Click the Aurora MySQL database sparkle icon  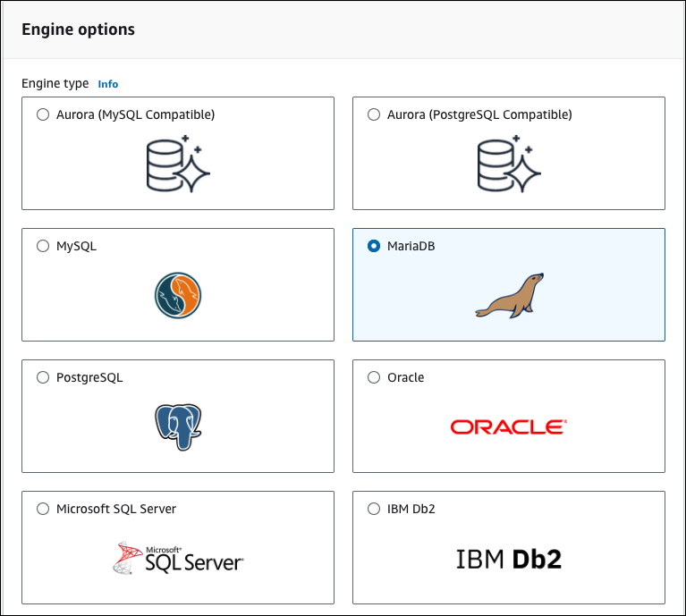pyautogui.click(x=178, y=164)
